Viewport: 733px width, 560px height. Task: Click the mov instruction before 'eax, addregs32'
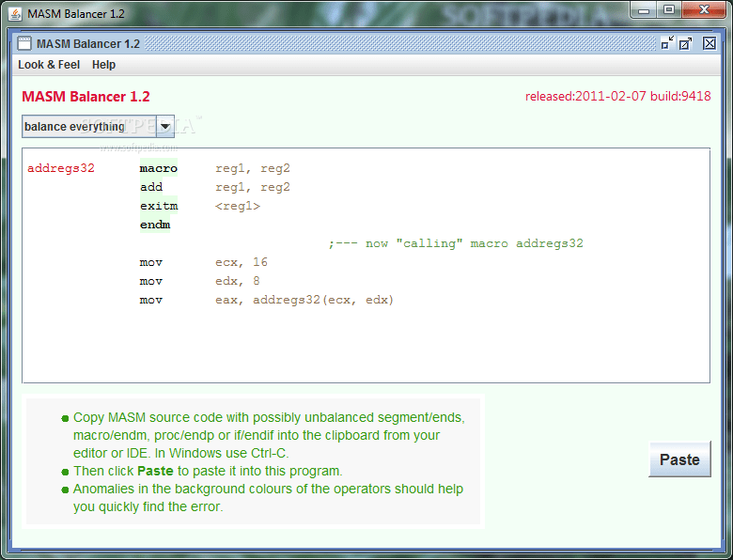pos(151,300)
